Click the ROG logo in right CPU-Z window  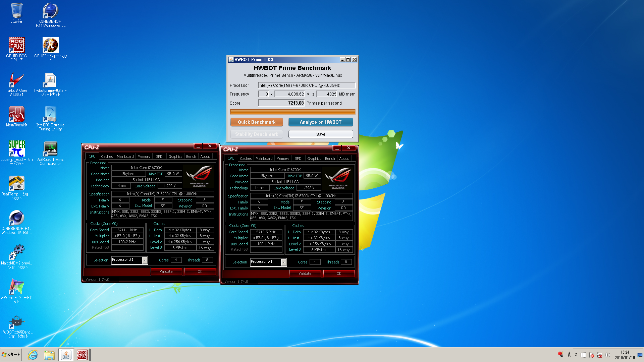pyautogui.click(x=338, y=177)
